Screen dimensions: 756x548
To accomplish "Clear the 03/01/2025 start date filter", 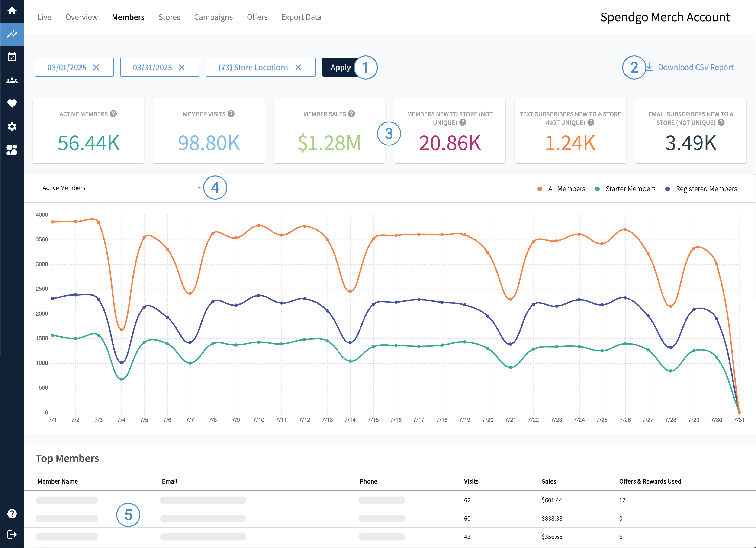I will coord(96,67).
